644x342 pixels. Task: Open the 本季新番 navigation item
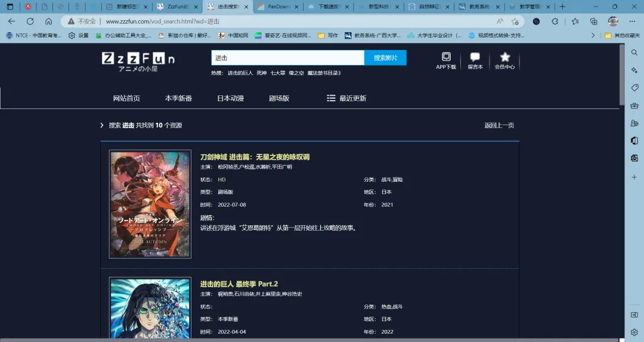(178, 98)
